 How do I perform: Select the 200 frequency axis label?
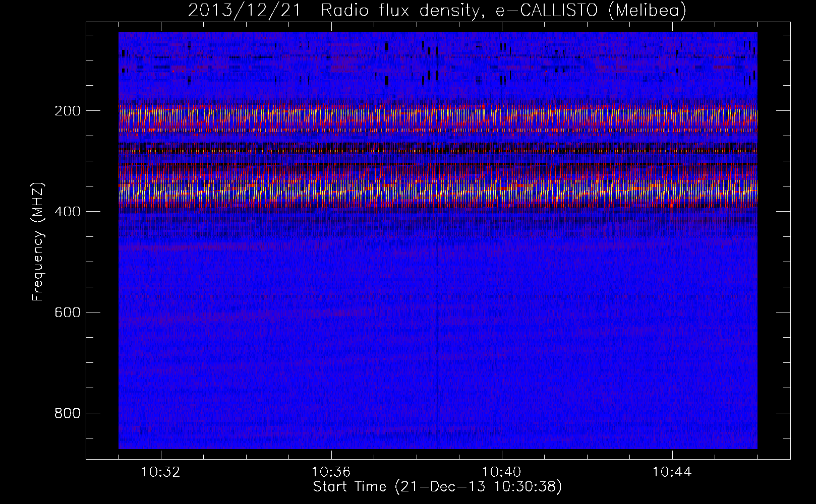(68, 111)
